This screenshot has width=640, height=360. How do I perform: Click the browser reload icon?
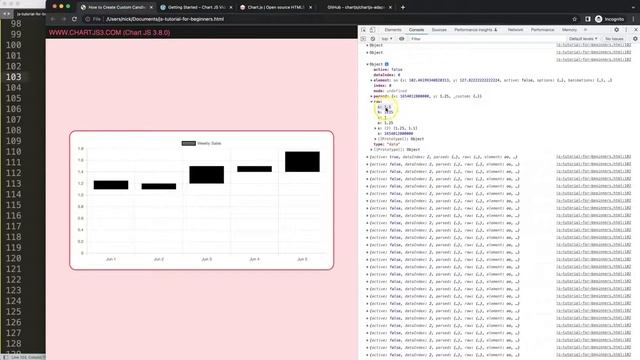point(74,19)
